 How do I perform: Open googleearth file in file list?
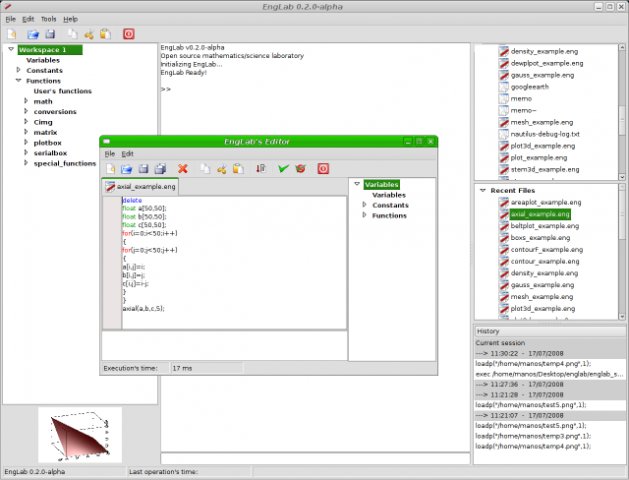[x=530, y=87]
